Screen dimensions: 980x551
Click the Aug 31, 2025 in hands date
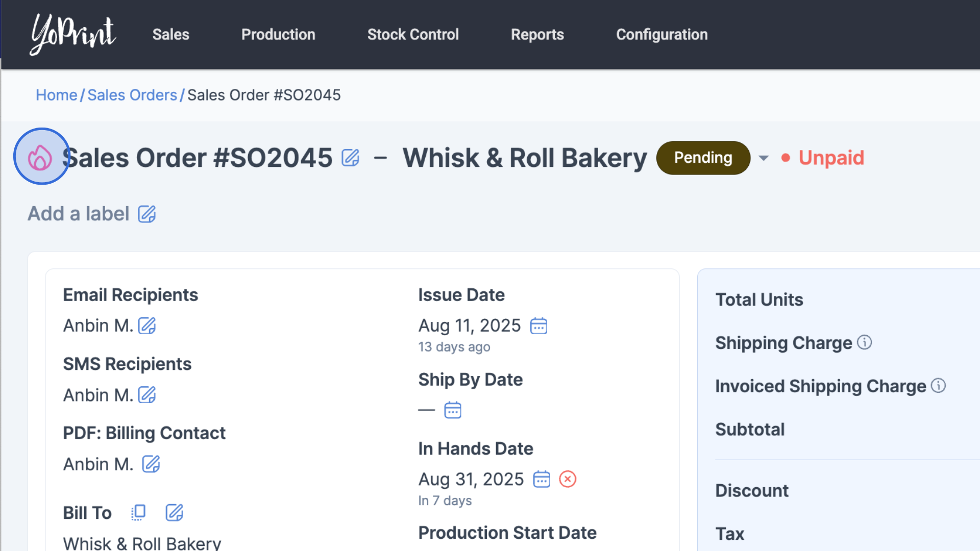(471, 479)
